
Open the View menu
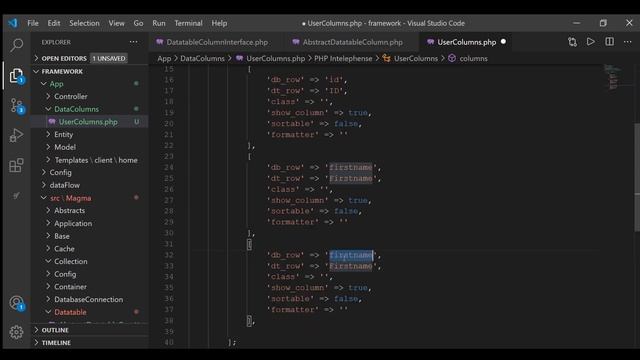(116, 23)
